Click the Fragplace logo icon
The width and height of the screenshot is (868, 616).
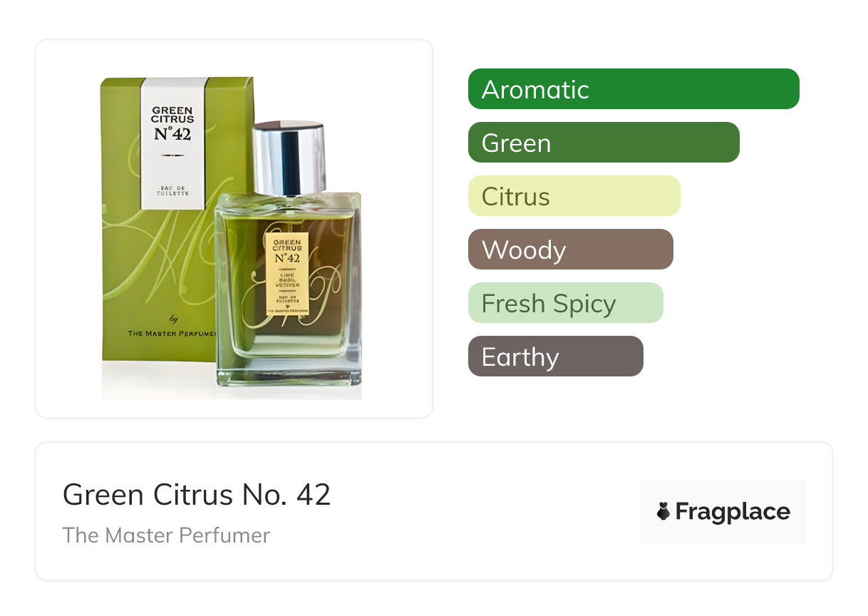(x=663, y=511)
